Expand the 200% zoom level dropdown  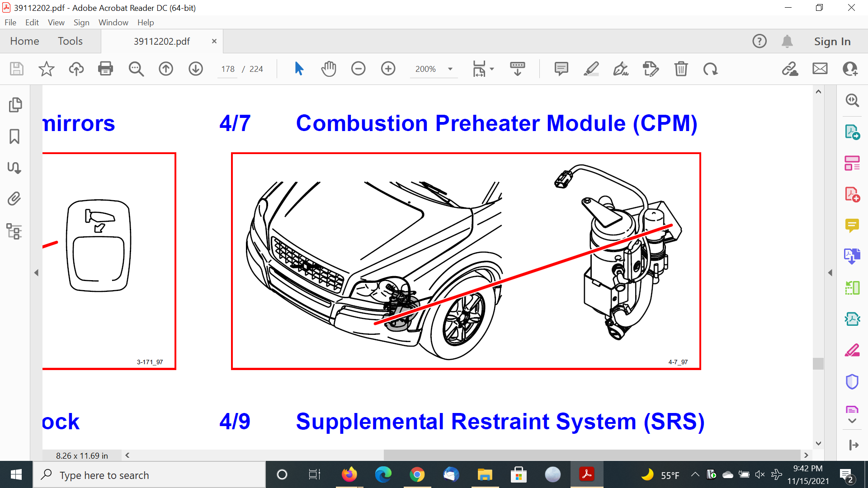[x=450, y=69]
